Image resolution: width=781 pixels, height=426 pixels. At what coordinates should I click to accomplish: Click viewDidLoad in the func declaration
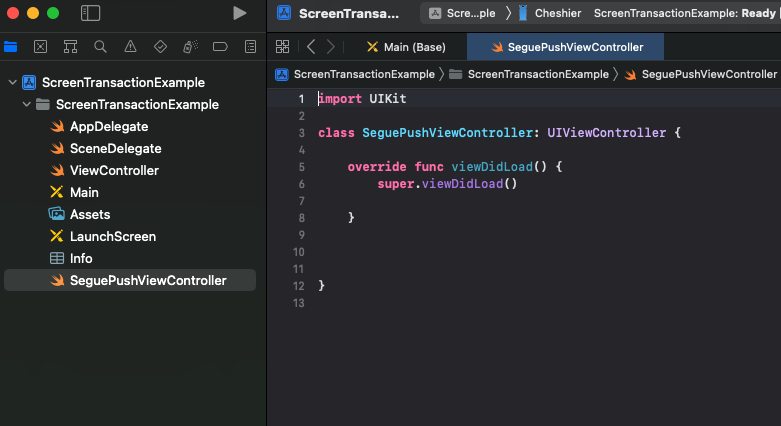492,166
